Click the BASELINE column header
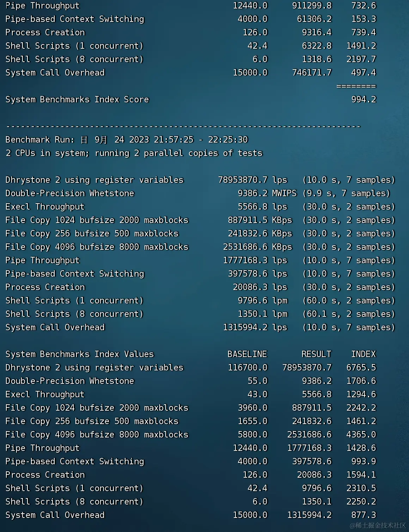 247,354
